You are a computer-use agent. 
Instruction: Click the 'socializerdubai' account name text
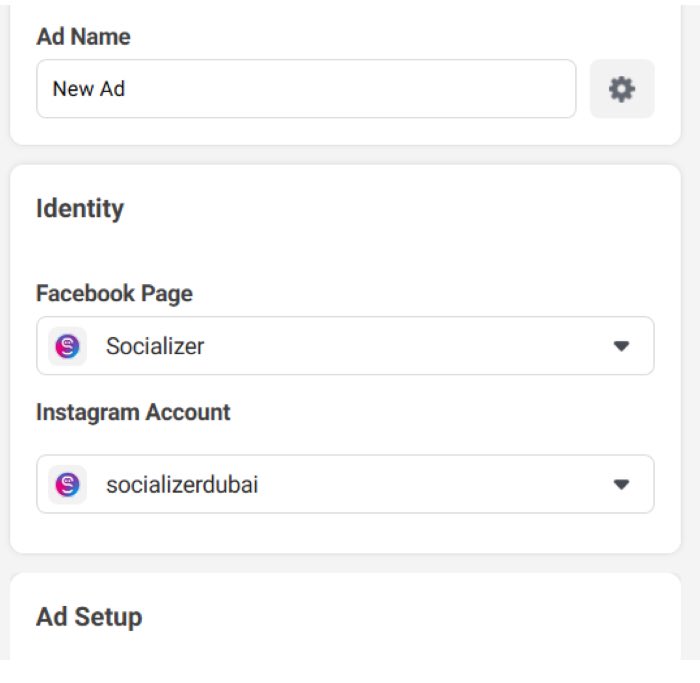(182, 485)
